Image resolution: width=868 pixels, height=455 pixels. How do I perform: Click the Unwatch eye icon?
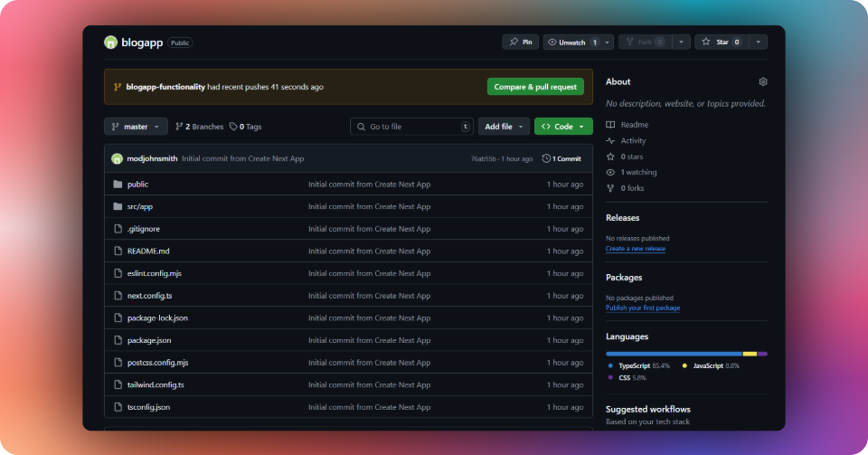pos(552,43)
